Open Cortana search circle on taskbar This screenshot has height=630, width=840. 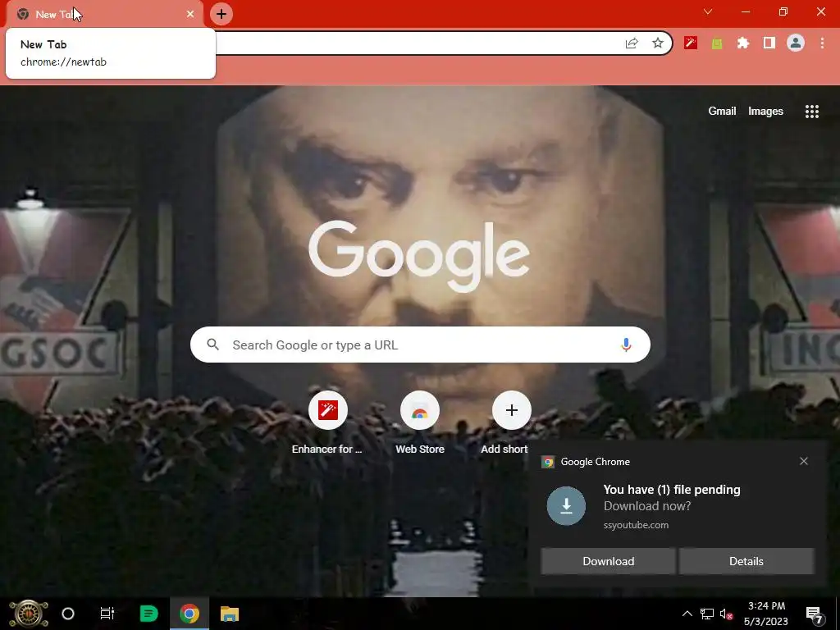tap(68, 614)
